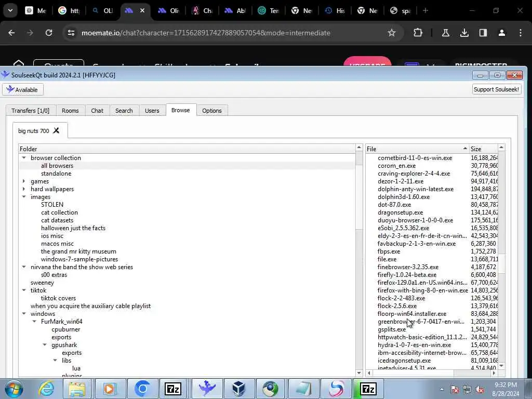Select the 'standalone' folder
Viewport: 532px width, 399px height.
click(x=56, y=174)
